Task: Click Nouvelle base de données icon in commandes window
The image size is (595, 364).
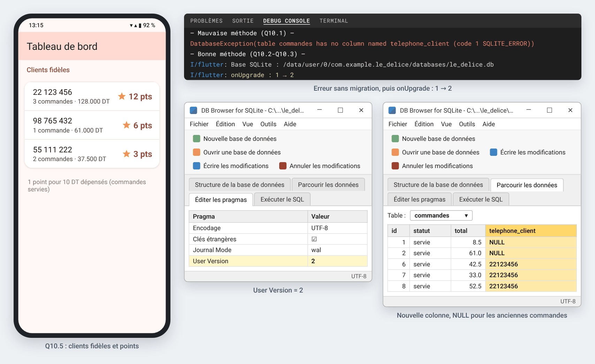Action: pyautogui.click(x=395, y=139)
